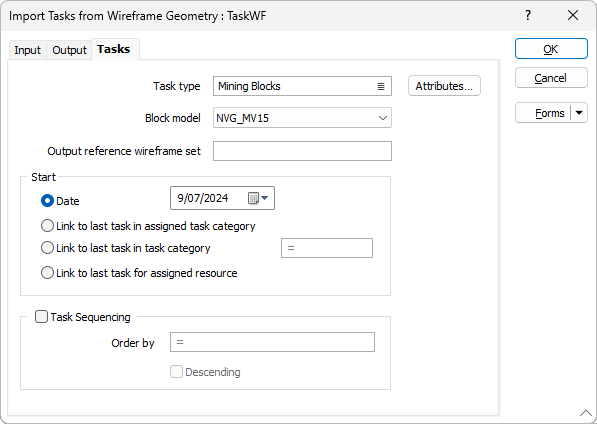Close the Import Tasks dialog

click(x=573, y=15)
